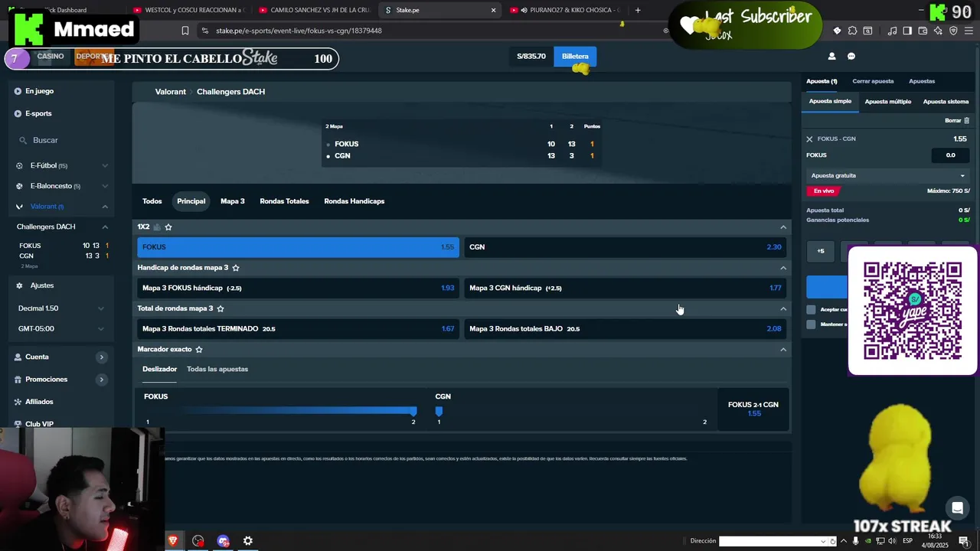Expand the Promociones sidebar arrow

(x=101, y=380)
